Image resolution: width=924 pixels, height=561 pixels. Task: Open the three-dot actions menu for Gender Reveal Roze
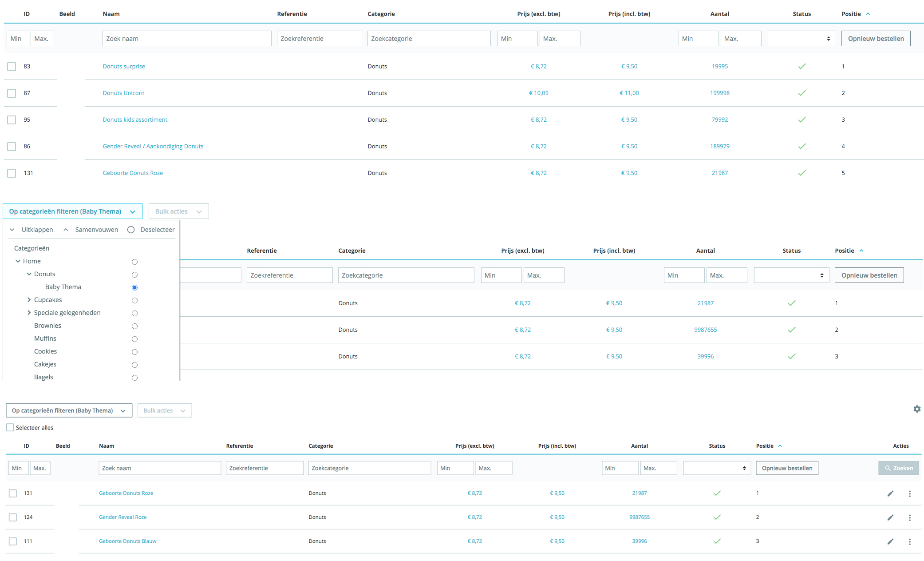pyautogui.click(x=909, y=517)
